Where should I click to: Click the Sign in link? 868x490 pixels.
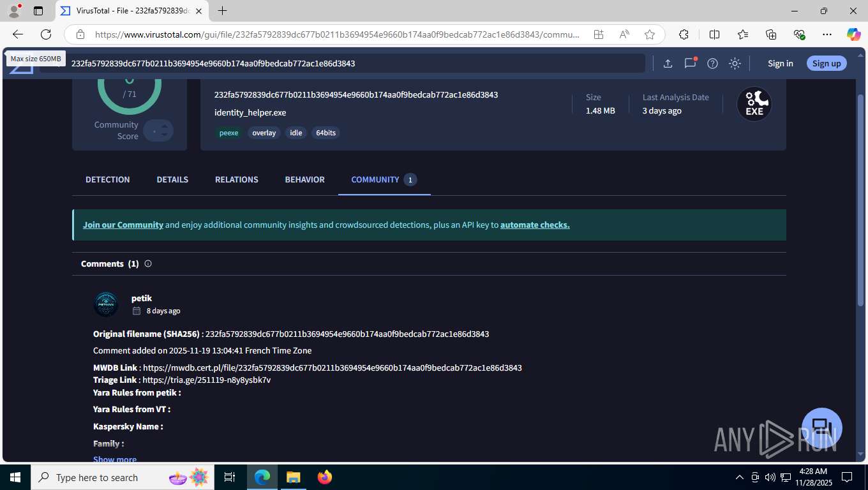[780, 63]
